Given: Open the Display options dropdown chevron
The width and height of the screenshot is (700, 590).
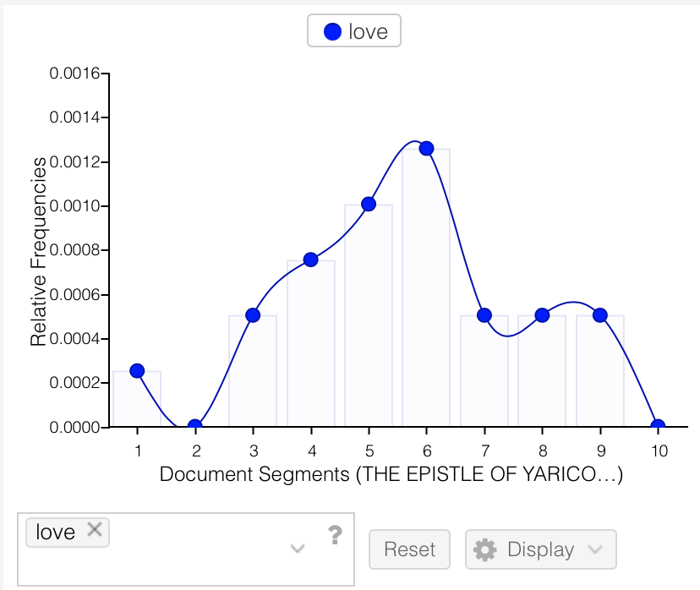Looking at the screenshot, I should point(595,549).
